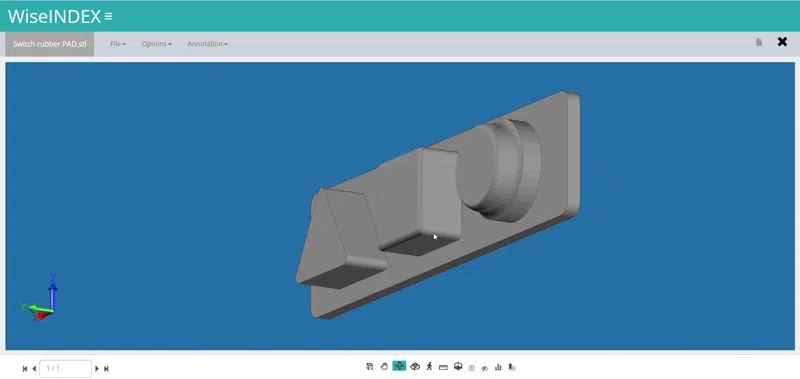
Task: Jump to the last page button
Action: pyautogui.click(x=106, y=368)
